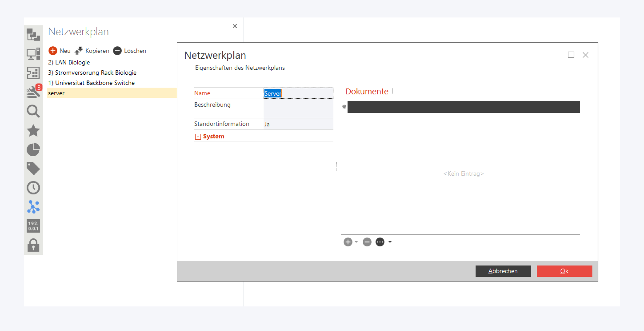Open favorites star sidebar icon
The height and width of the screenshot is (331, 644).
tap(33, 130)
